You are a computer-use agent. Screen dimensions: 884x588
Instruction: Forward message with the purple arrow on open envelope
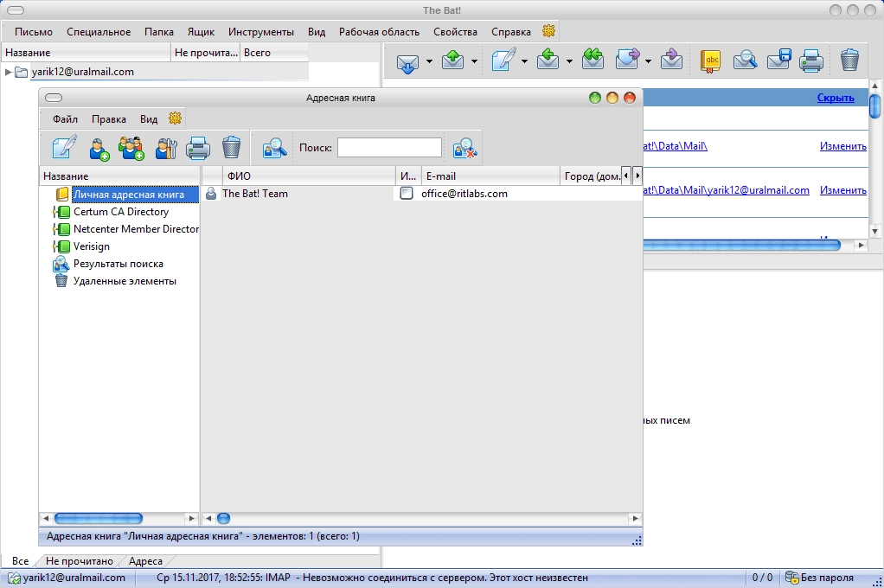click(627, 60)
